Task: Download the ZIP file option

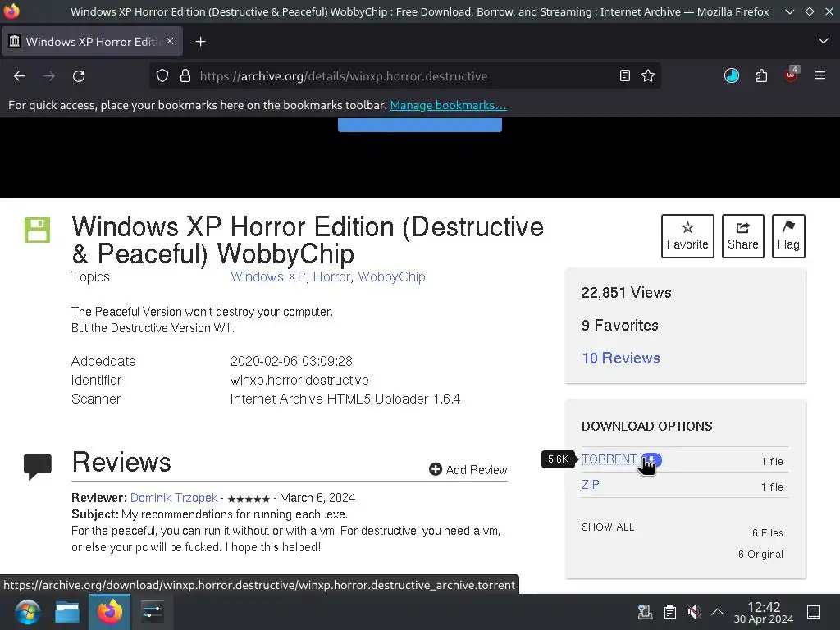Action: coord(591,485)
